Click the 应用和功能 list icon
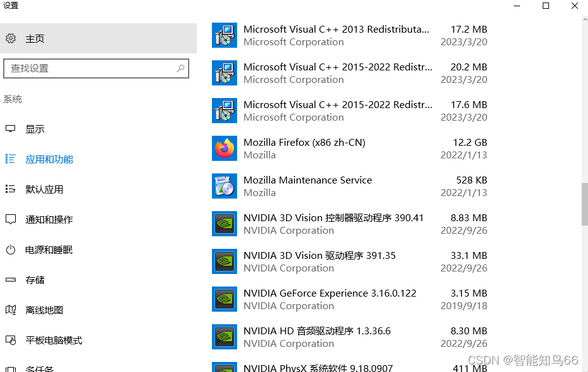 point(11,159)
